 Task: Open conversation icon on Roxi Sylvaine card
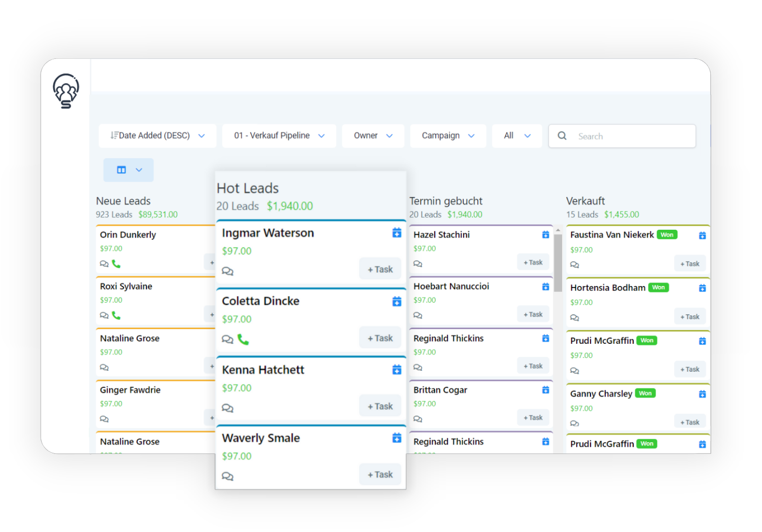[104, 315]
